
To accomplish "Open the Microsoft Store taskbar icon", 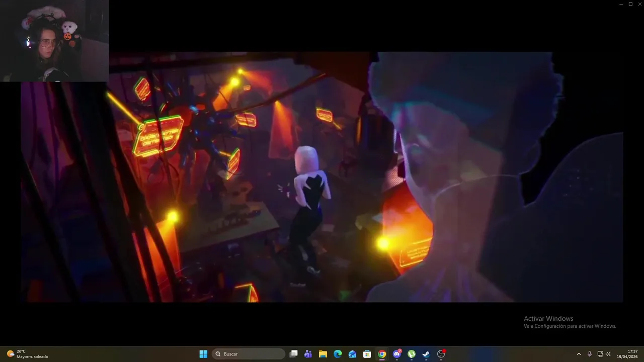I will click(367, 354).
